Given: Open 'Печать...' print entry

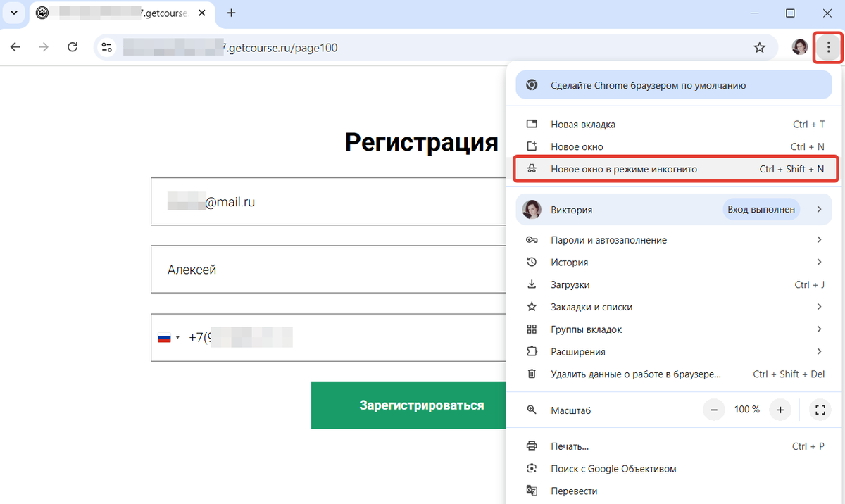Looking at the screenshot, I should (x=675, y=446).
